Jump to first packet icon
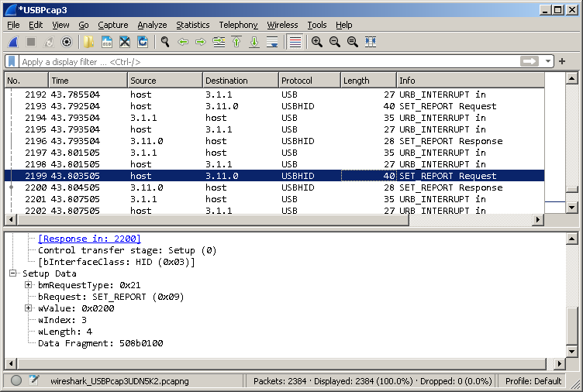583x392 pixels. coord(236,42)
